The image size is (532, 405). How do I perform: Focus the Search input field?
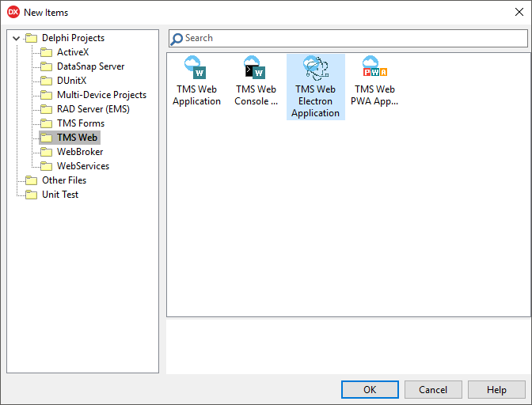348,38
